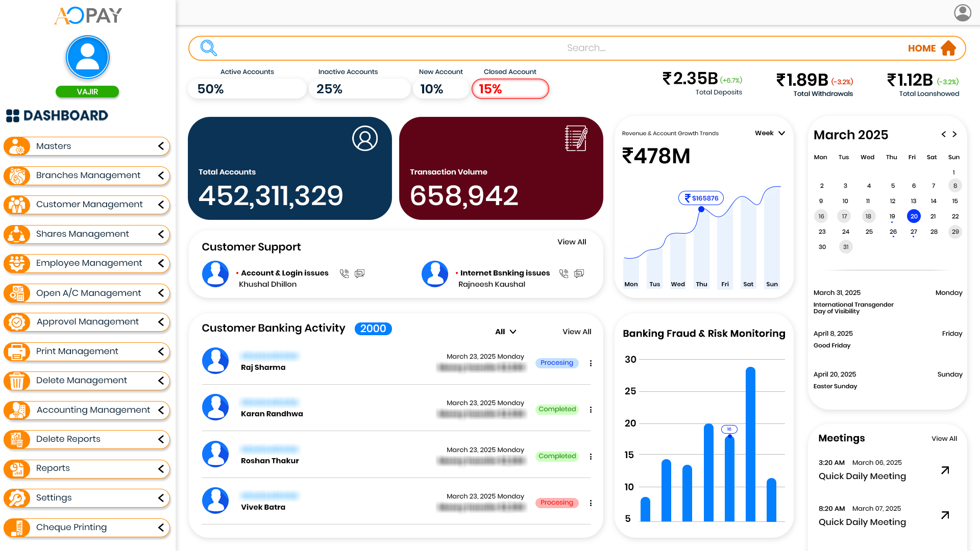Open the search with the magnifier icon
The height and width of the screenshot is (551, 980).
point(208,47)
